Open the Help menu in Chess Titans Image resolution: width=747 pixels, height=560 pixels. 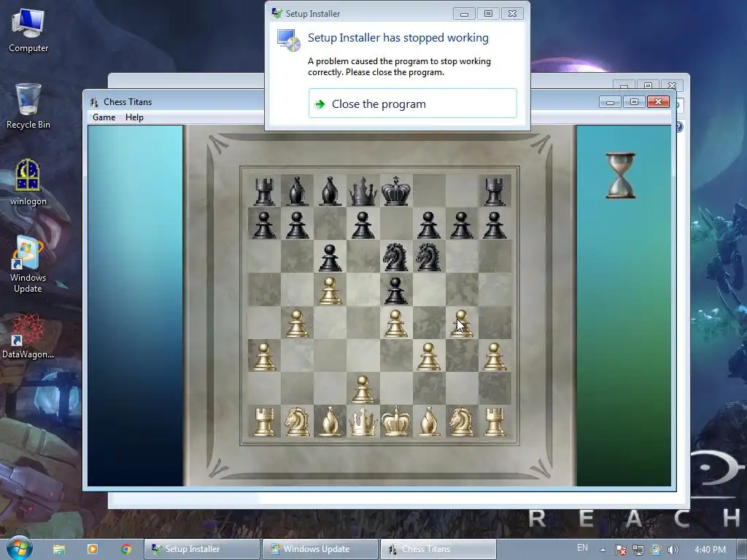click(134, 117)
